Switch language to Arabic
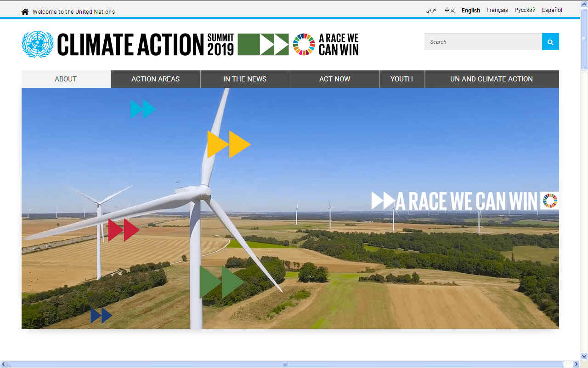The image size is (588, 368). coord(431,10)
